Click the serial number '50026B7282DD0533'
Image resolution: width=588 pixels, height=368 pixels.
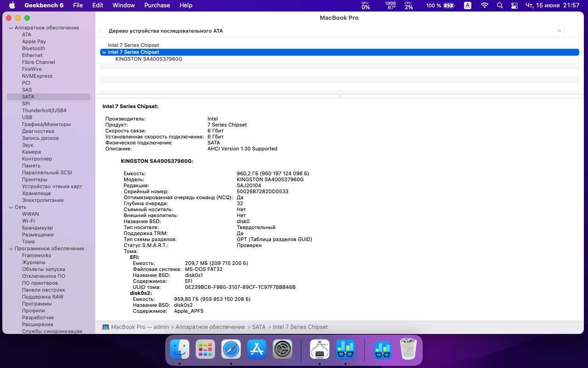tap(263, 191)
